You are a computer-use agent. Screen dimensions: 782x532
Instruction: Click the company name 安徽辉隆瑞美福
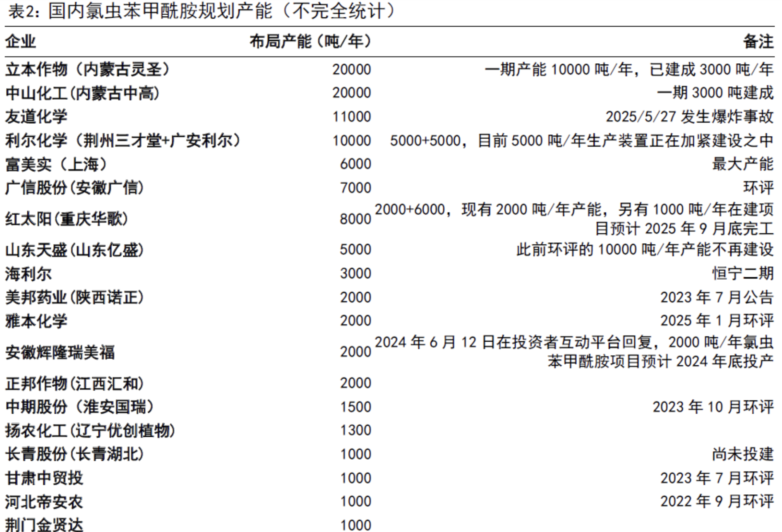click(x=60, y=352)
